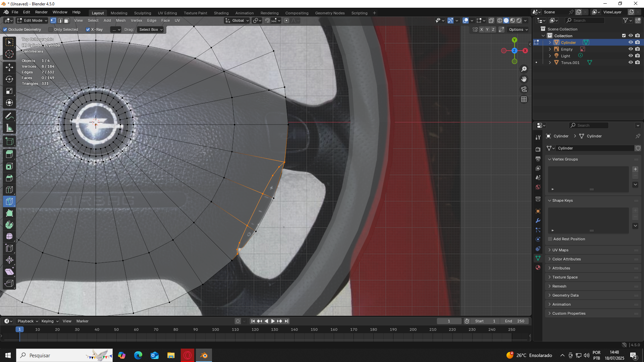
Task: Activate the Rotate tool
Action: pyautogui.click(x=9, y=79)
